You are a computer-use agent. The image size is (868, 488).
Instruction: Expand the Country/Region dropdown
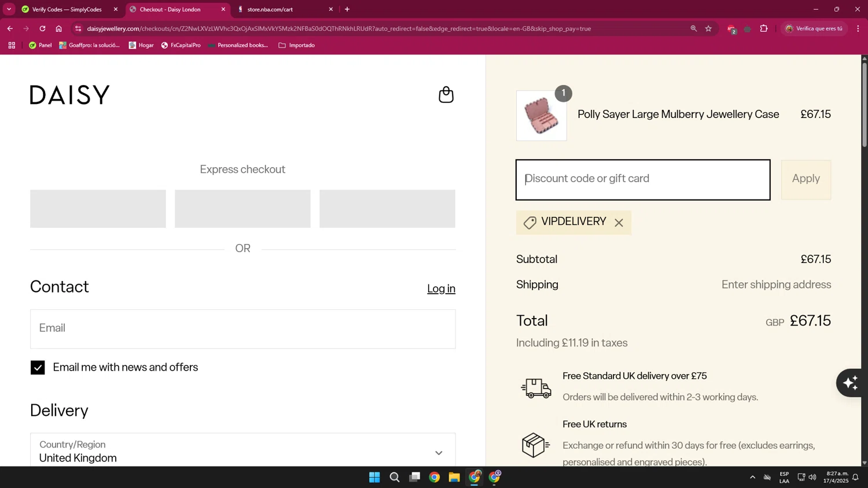click(242, 452)
